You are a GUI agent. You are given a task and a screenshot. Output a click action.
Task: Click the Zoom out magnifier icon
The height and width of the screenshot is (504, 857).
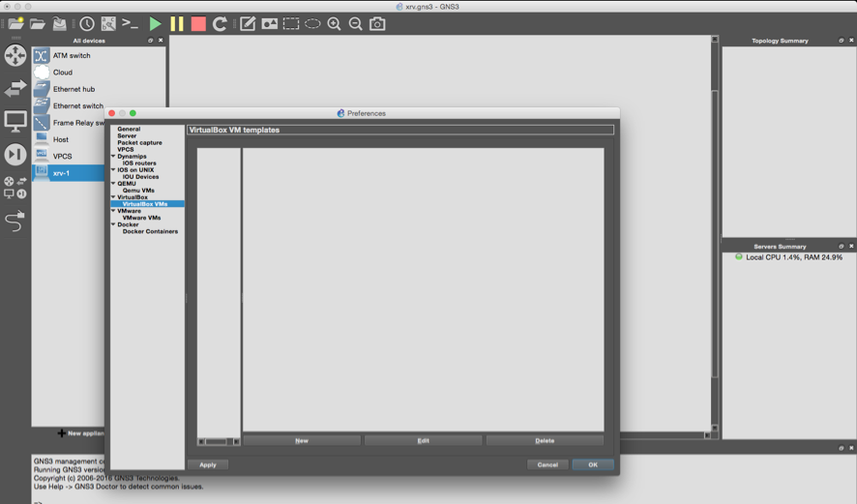[355, 23]
